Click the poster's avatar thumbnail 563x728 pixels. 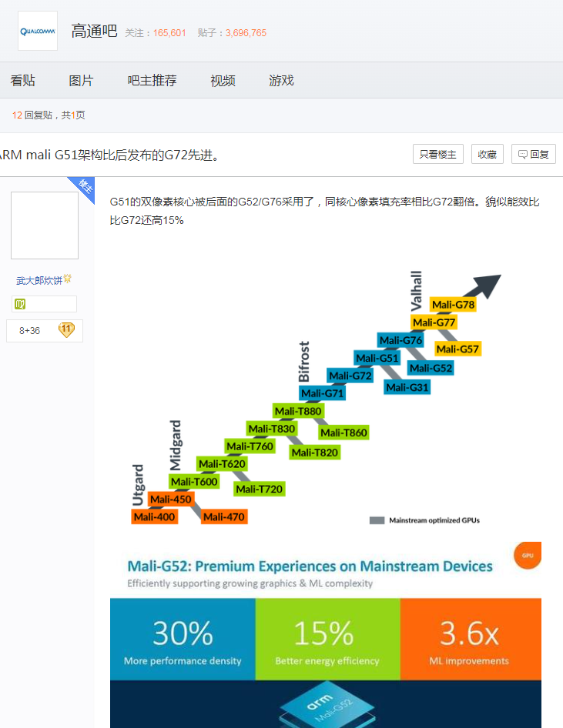click(45, 225)
